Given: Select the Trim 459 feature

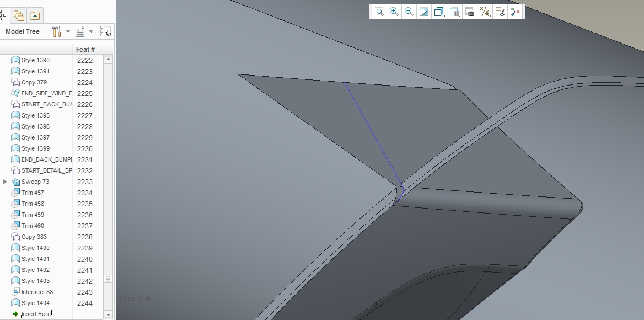Looking at the screenshot, I should (33, 215).
